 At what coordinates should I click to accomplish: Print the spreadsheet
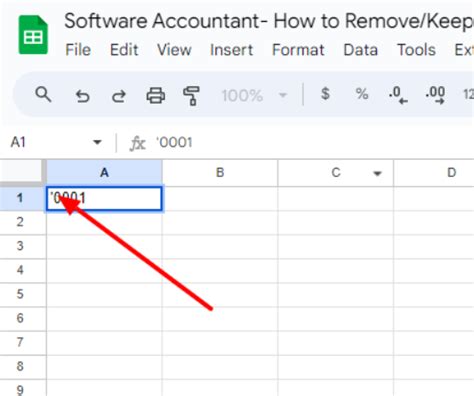click(x=156, y=96)
